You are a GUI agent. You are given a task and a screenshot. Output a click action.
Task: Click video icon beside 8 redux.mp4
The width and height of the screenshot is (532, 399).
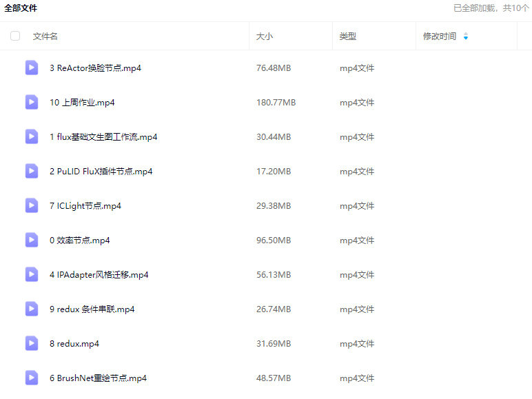pyautogui.click(x=32, y=343)
